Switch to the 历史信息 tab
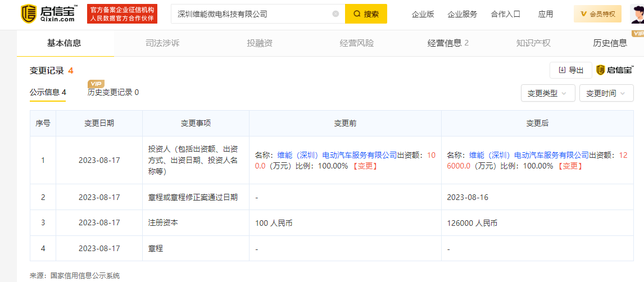The image size is (644, 282). (x=610, y=43)
